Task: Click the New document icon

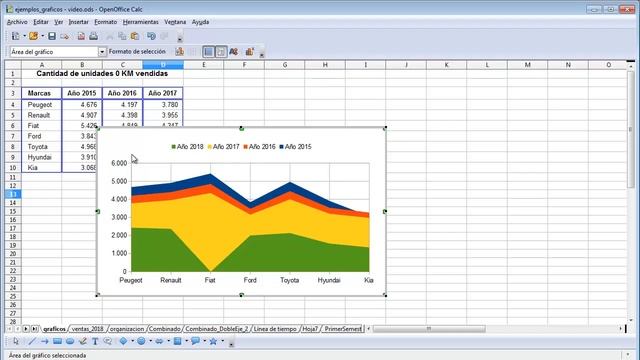Action: (15, 36)
